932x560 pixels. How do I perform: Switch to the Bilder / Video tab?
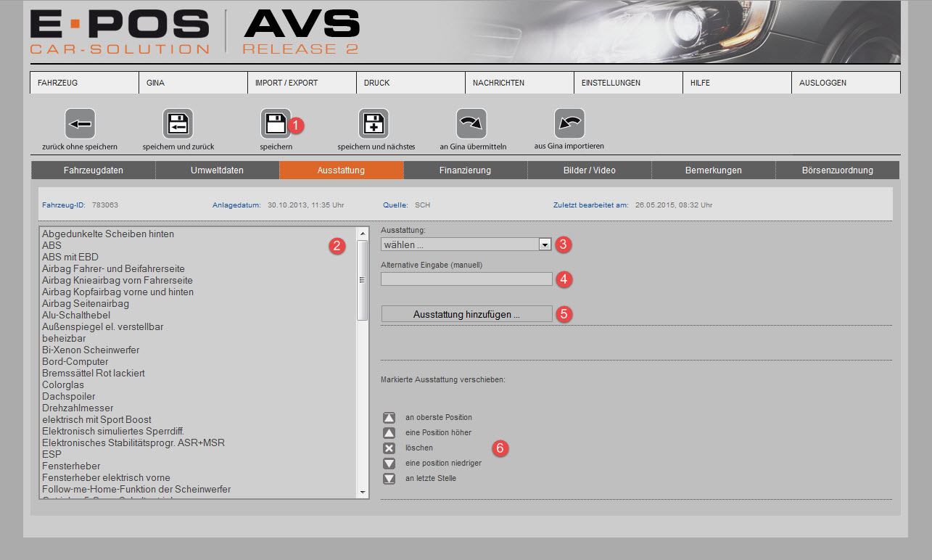tap(589, 170)
